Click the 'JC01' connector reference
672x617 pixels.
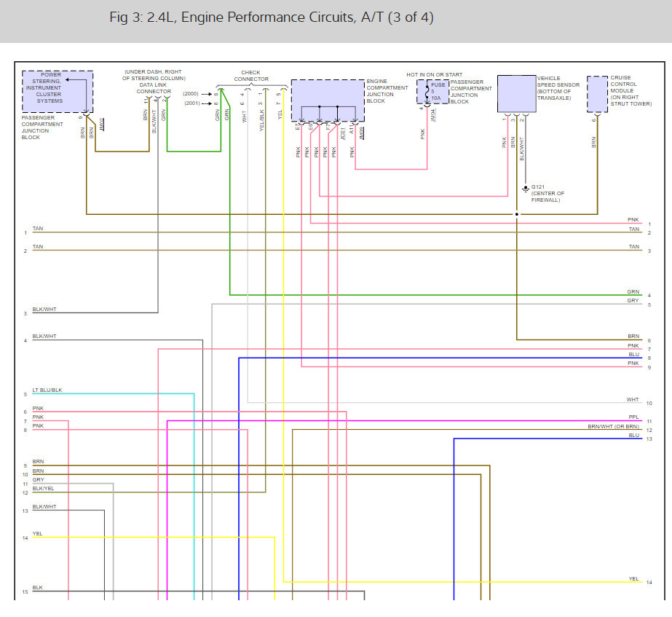pyautogui.click(x=343, y=133)
